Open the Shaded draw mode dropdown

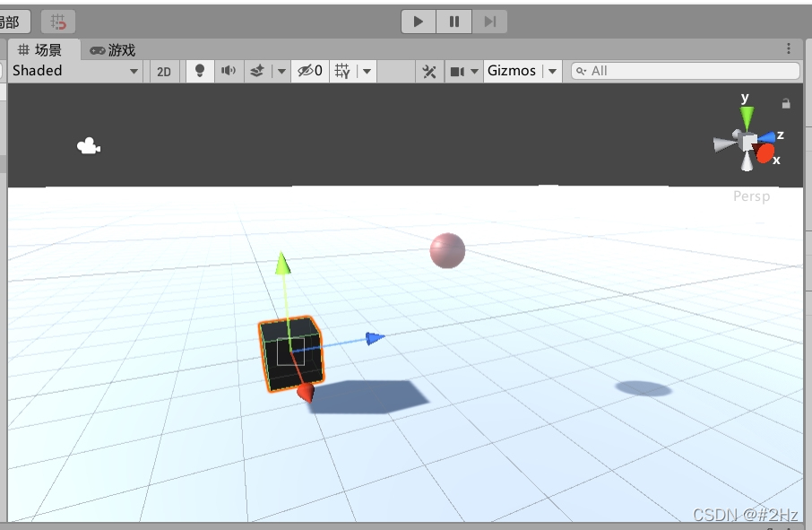[x=75, y=71]
